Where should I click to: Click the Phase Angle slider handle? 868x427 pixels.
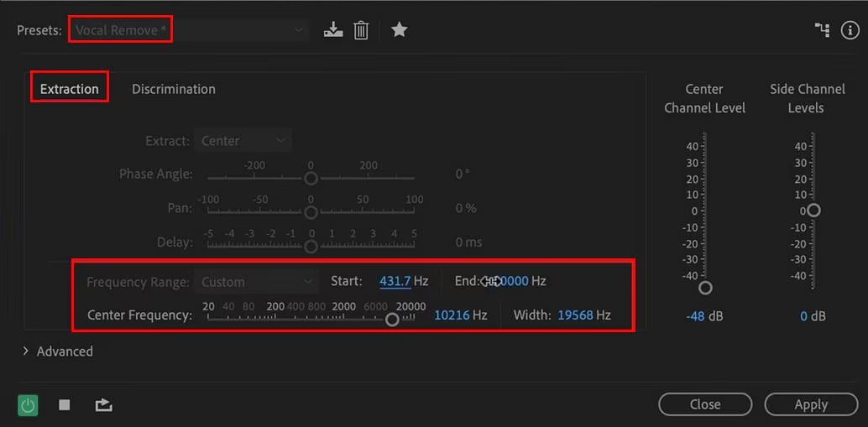311,178
